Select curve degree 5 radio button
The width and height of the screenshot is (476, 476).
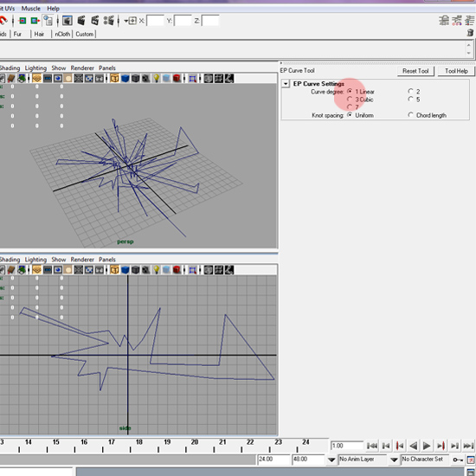pyautogui.click(x=410, y=99)
